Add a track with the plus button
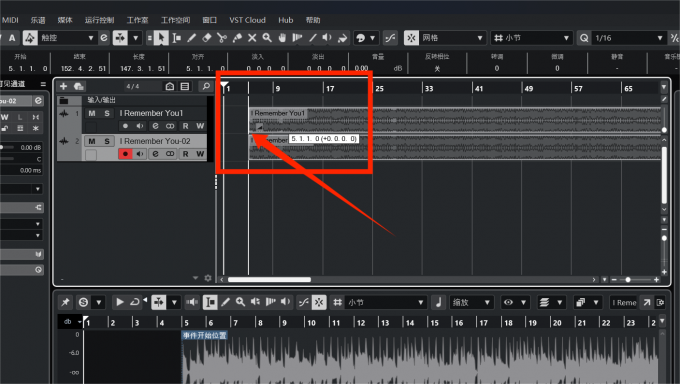Image resolution: width=680 pixels, height=384 pixels. click(63, 86)
